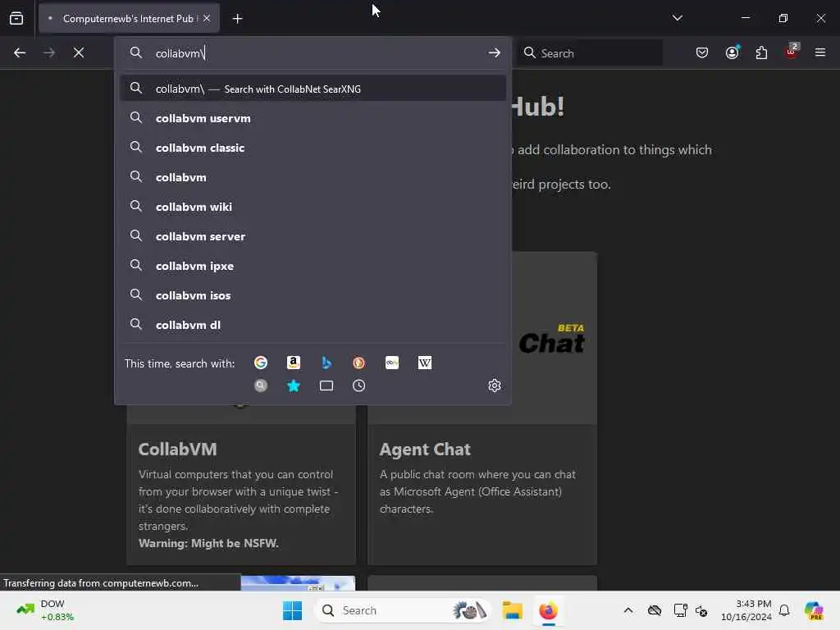Open the CollabVM card title link

click(x=177, y=449)
